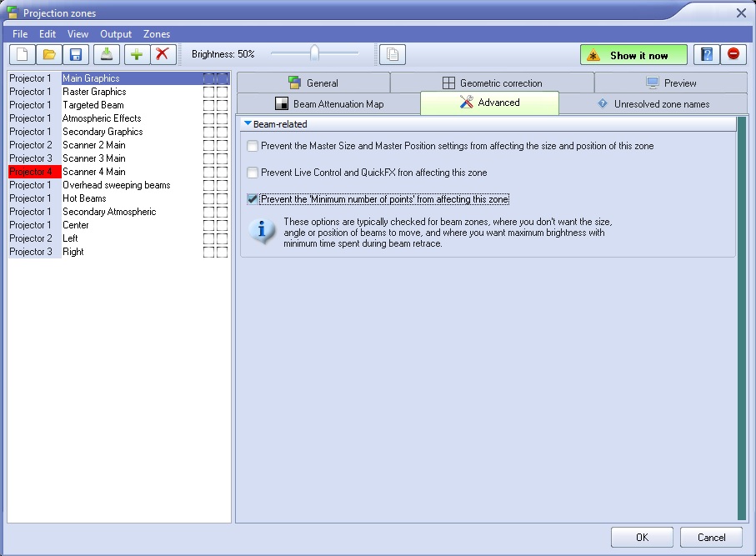
Task: Collapse the Beam-related section
Action: (248, 124)
